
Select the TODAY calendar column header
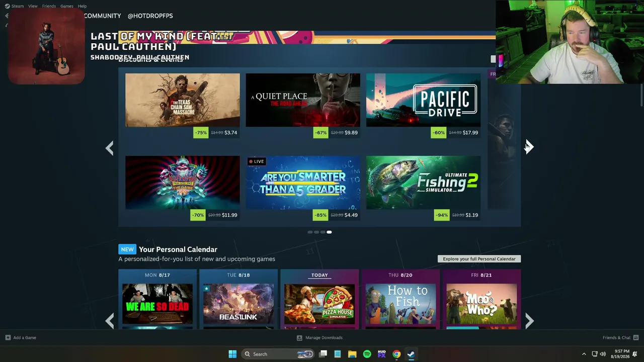pyautogui.click(x=319, y=275)
